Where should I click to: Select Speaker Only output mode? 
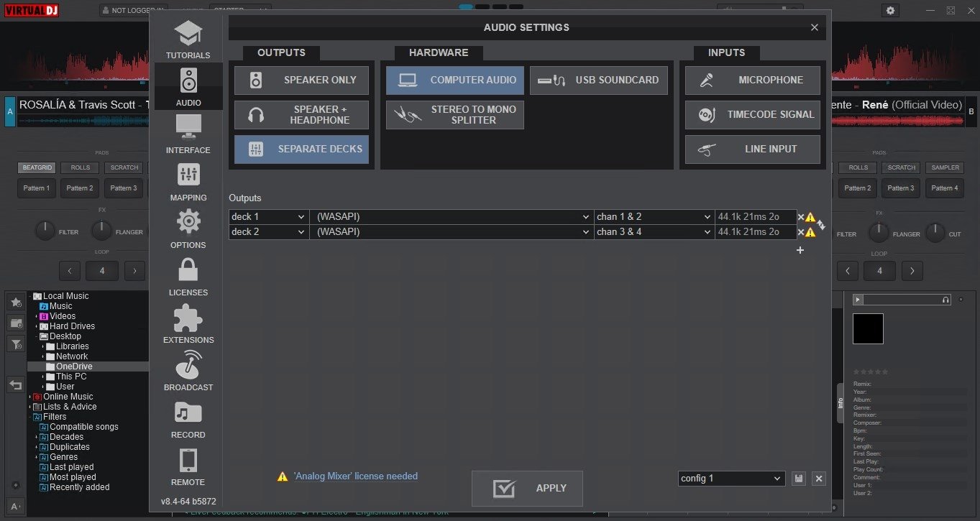pos(301,80)
